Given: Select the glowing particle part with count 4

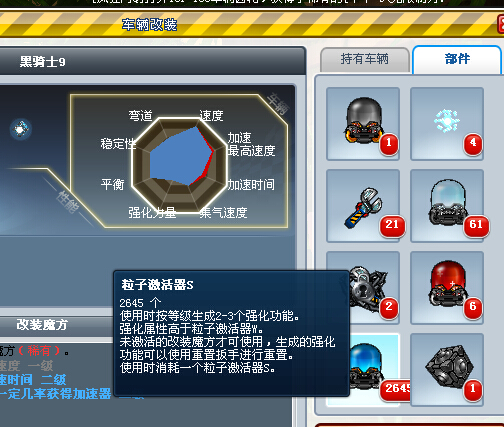Looking at the screenshot, I should 447,124.
